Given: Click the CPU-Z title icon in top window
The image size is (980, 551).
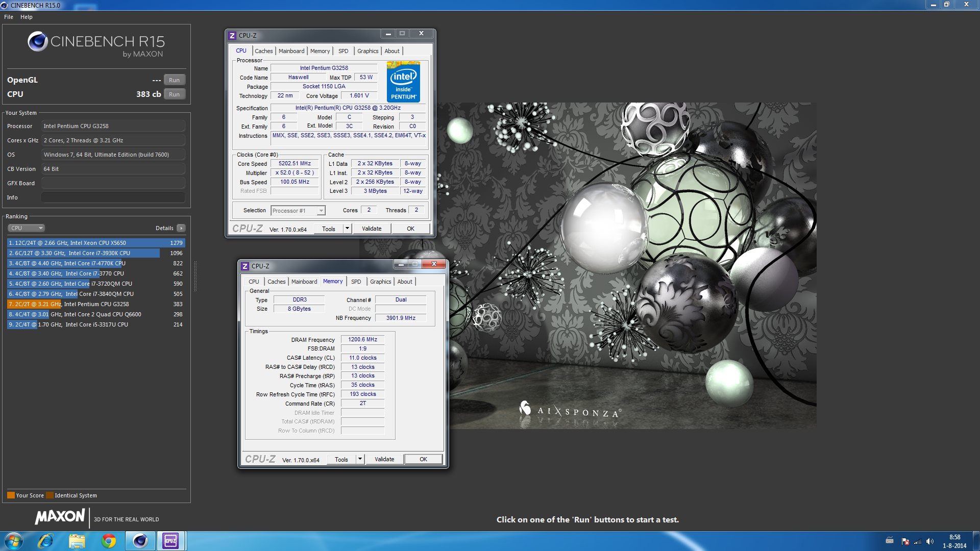Looking at the screenshot, I should coord(232,36).
